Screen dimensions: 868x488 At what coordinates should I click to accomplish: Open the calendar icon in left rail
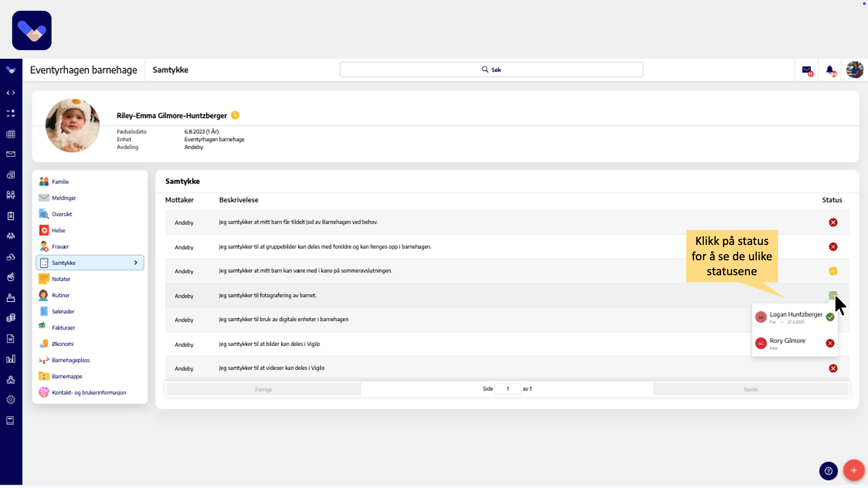coord(11,134)
